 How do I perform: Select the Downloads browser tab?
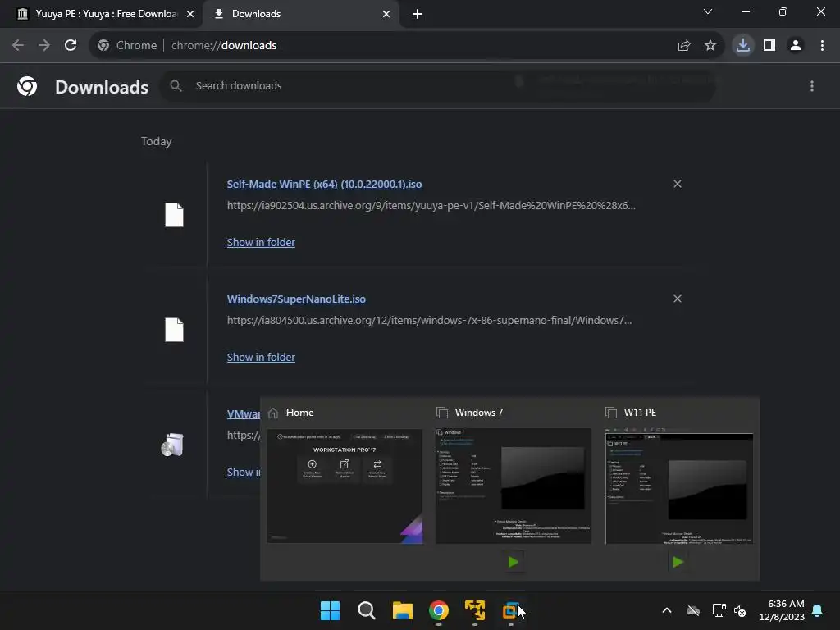pos(303,14)
